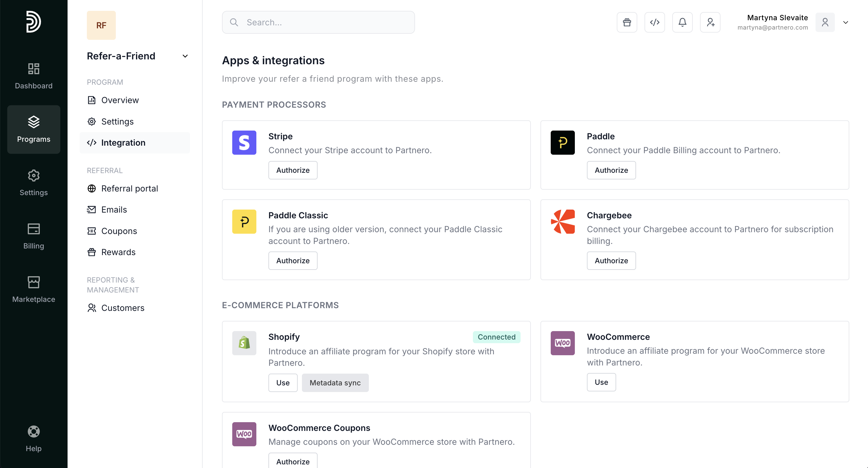Select Coupons in program menu
868x468 pixels.
[x=119, y=231]
